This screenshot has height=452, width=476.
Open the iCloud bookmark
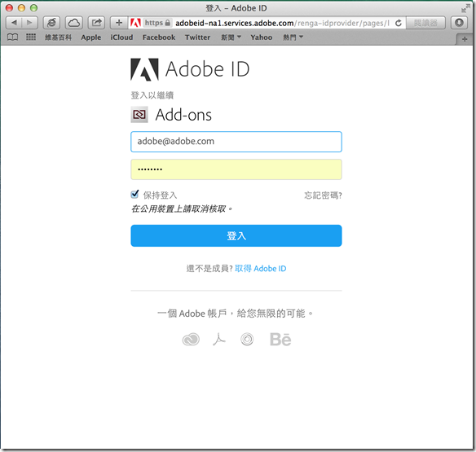click(x=121, y=37)
